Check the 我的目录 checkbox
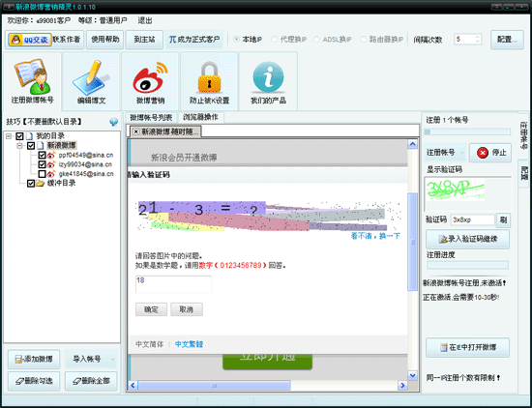Image resolution: width=532 pixels, height=408 pixels. pos(19,136)
